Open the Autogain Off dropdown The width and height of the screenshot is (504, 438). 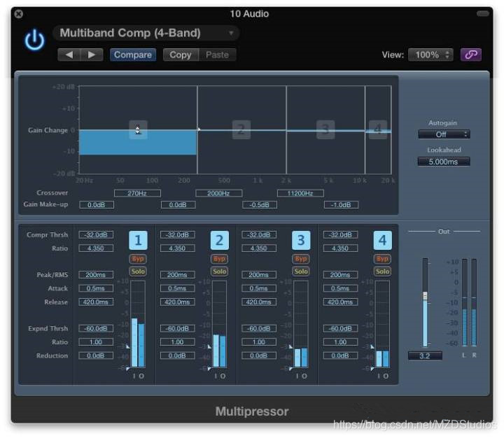(444, 134)
